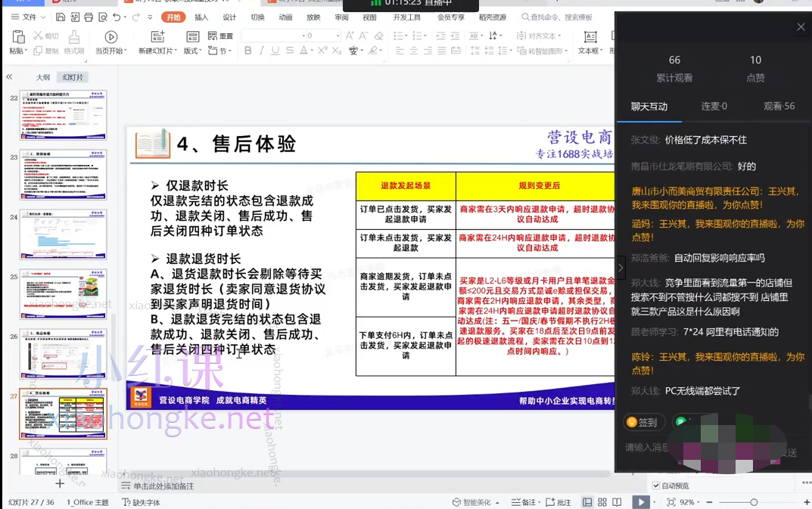Click the Undo arrow icon
The height and width of the screenshot is (509, 812).
117,17
